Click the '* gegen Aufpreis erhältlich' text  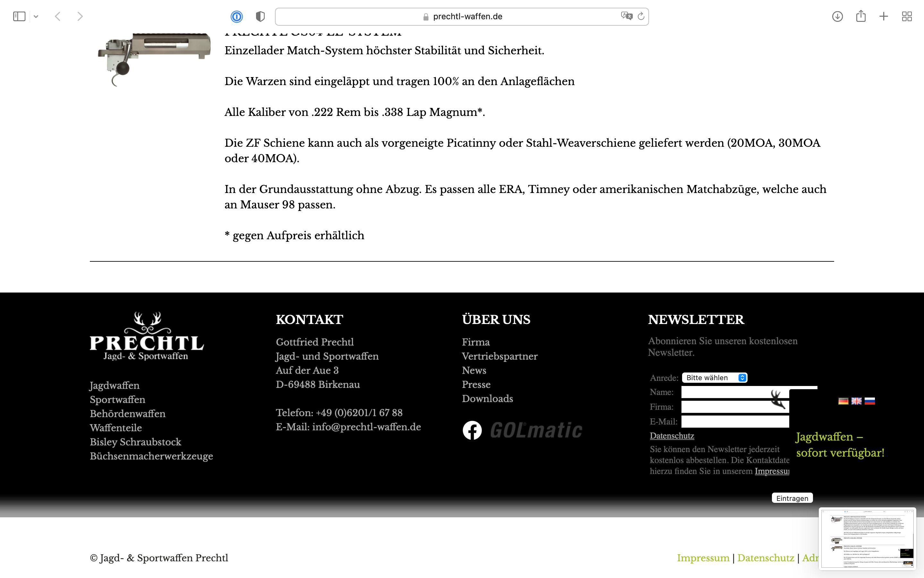pyautogui.click(x=295, y=235)
